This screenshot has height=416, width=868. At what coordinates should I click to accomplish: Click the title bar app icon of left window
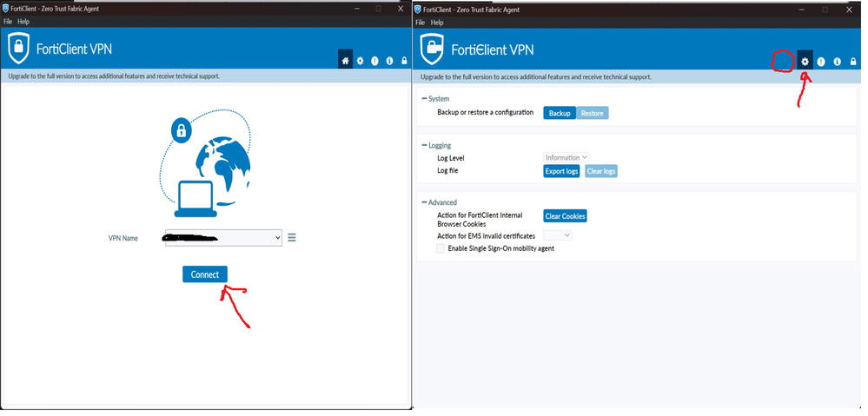[x=5, y=9]
